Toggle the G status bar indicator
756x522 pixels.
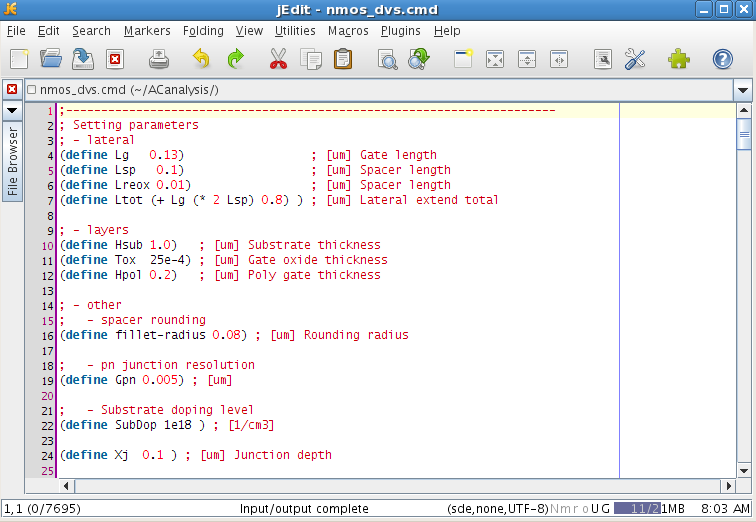(x=605, y=509)
